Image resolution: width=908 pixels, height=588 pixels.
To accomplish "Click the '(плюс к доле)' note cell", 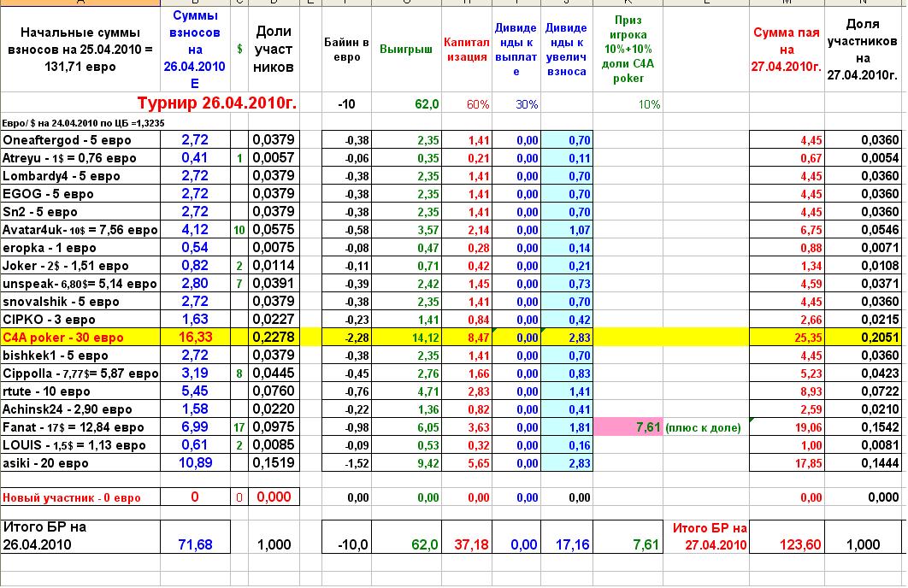I will point(703,427).
